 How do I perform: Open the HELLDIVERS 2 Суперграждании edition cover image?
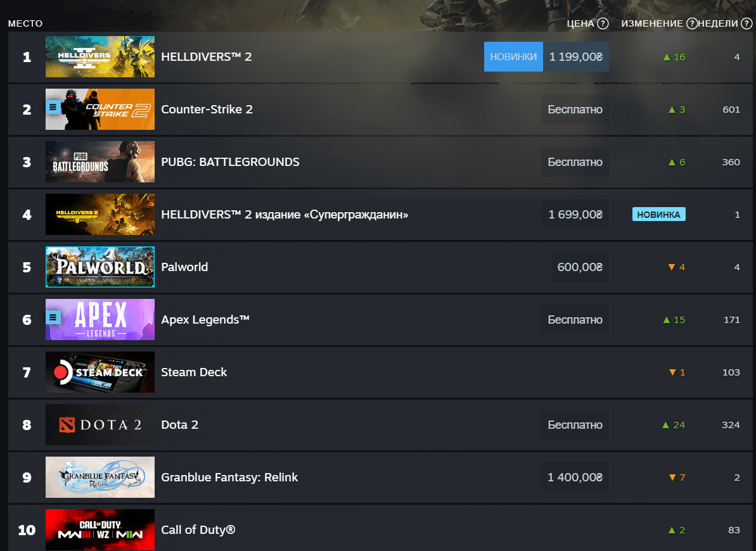pyautogui.click(x=100, y=215)
